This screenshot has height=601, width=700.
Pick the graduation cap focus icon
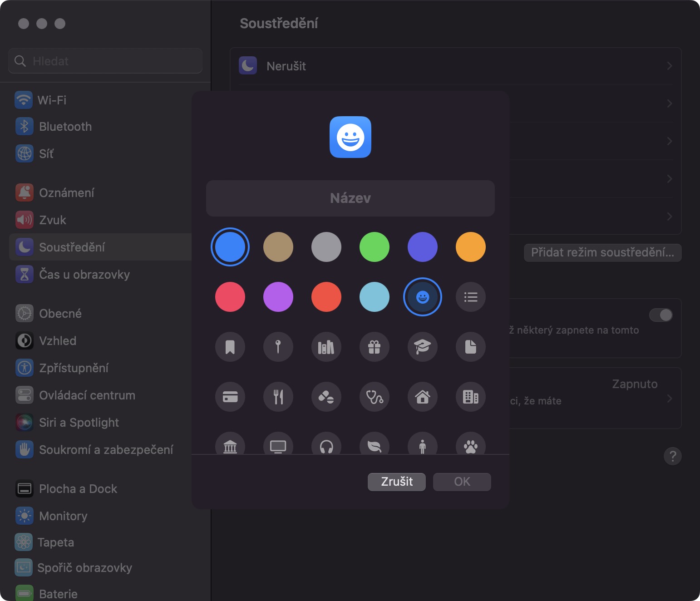point(423,347)
